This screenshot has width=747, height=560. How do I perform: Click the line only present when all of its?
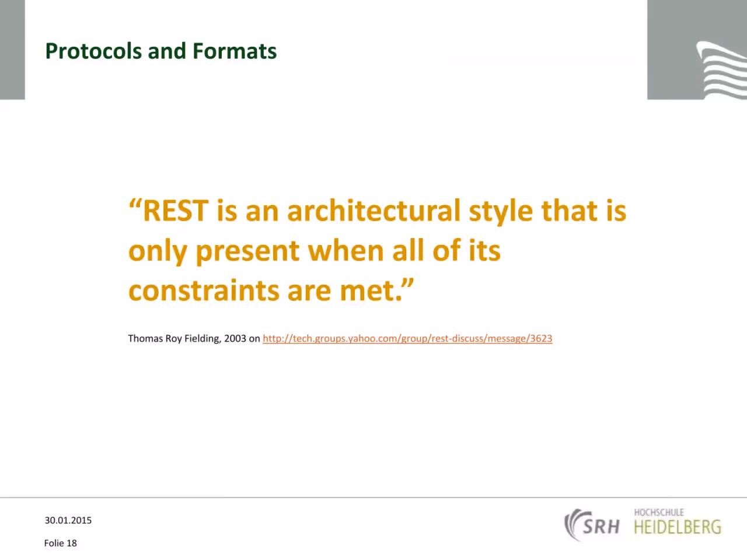coord(315,251)
